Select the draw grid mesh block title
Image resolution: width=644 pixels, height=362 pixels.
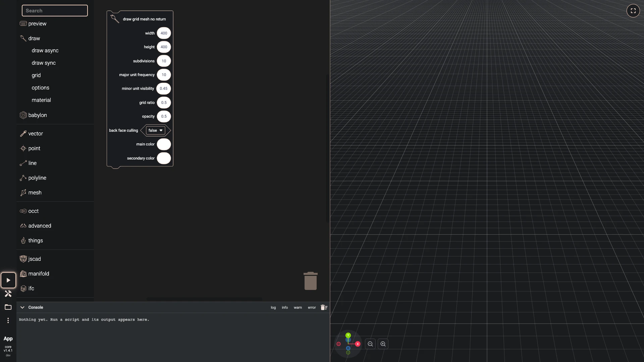[144, 19]
